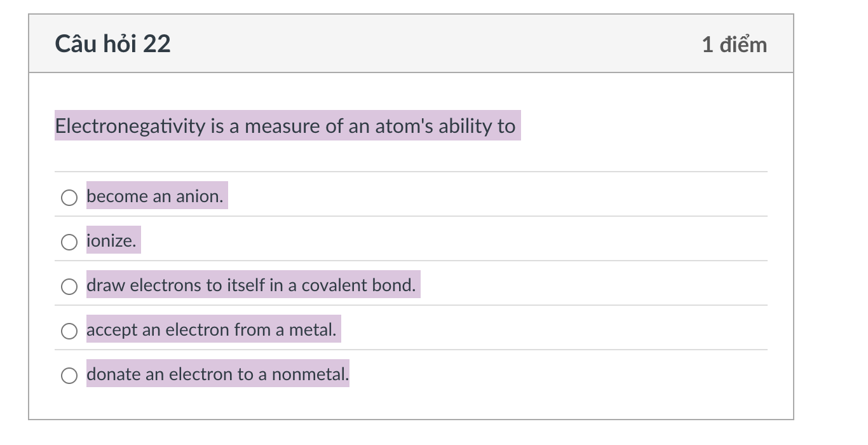Click the answer text "become an anion."
Viewport: 868px width, 445px height.
[x=156, y=196]
